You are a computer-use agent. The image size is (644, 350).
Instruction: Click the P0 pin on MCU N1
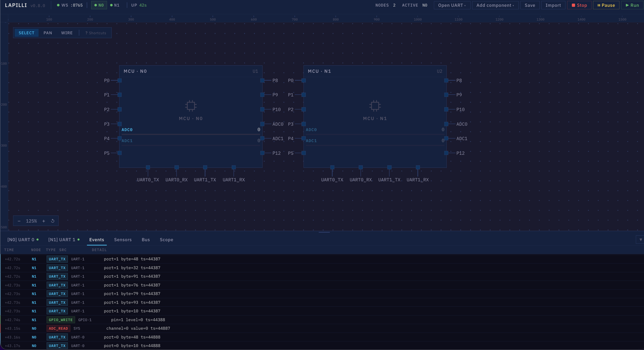point(304,80)
